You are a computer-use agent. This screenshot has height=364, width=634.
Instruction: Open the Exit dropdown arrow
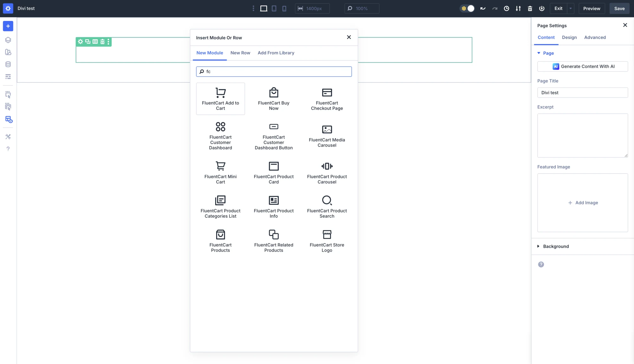571,9
